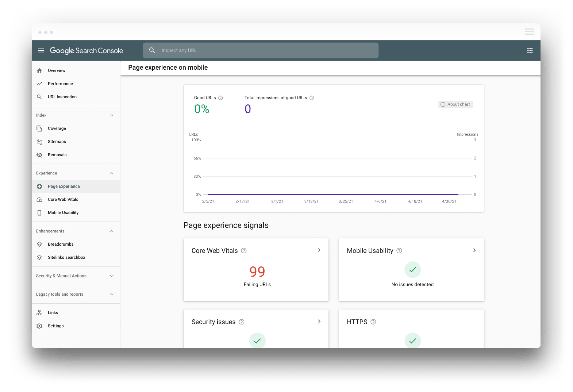Open Removals in sidebar
The image size is (573, 392).
click(x=76, y=155)
